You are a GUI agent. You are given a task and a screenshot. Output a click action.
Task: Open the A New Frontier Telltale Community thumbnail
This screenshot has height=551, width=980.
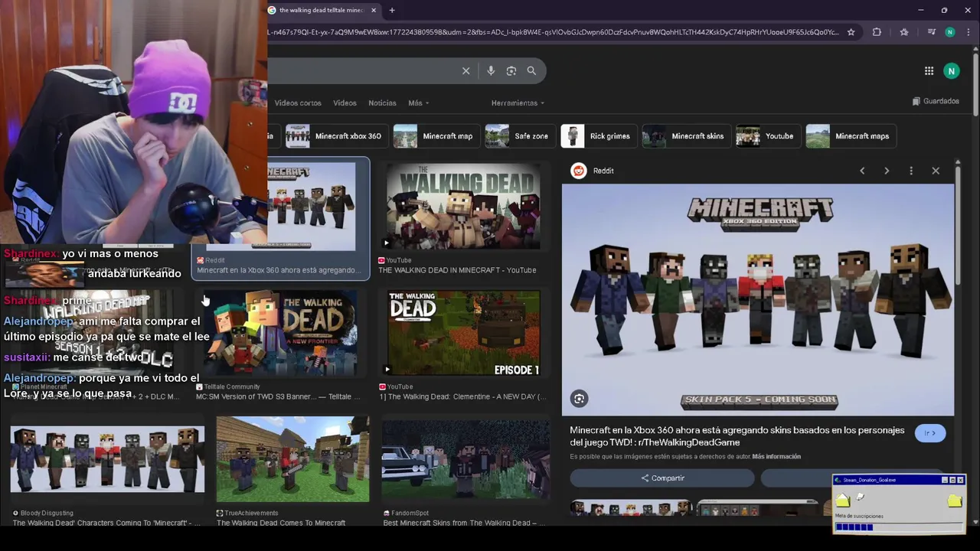[280, 334]
